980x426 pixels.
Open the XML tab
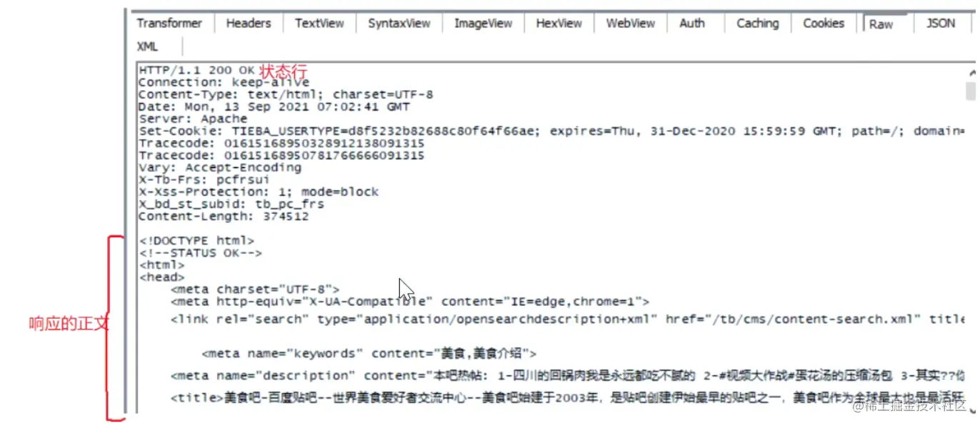pyautogui.click(x=147, y=46)
